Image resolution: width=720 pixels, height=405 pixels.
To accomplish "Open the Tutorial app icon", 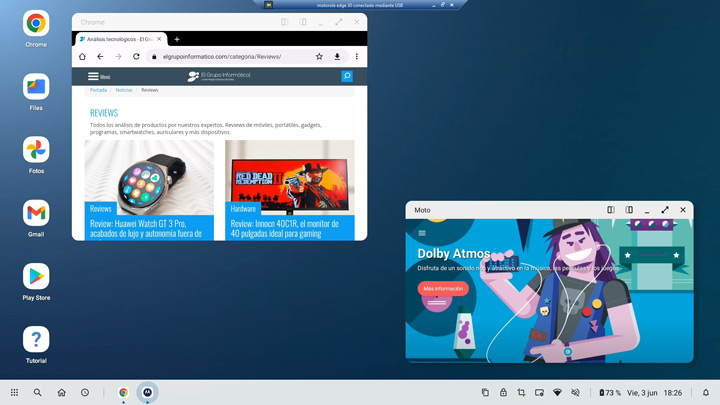I will tap(36, 339).
